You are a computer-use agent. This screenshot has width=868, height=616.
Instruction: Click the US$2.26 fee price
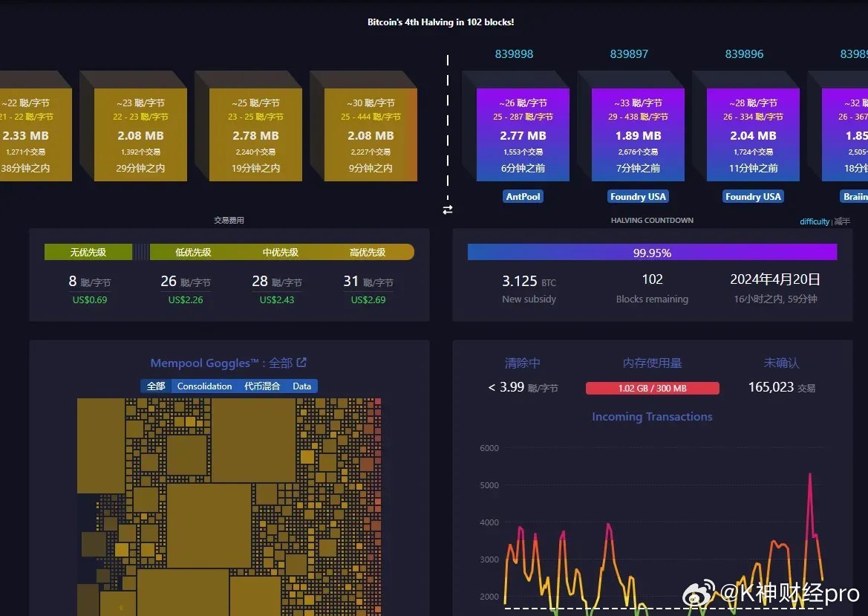[x=186, y=299]
